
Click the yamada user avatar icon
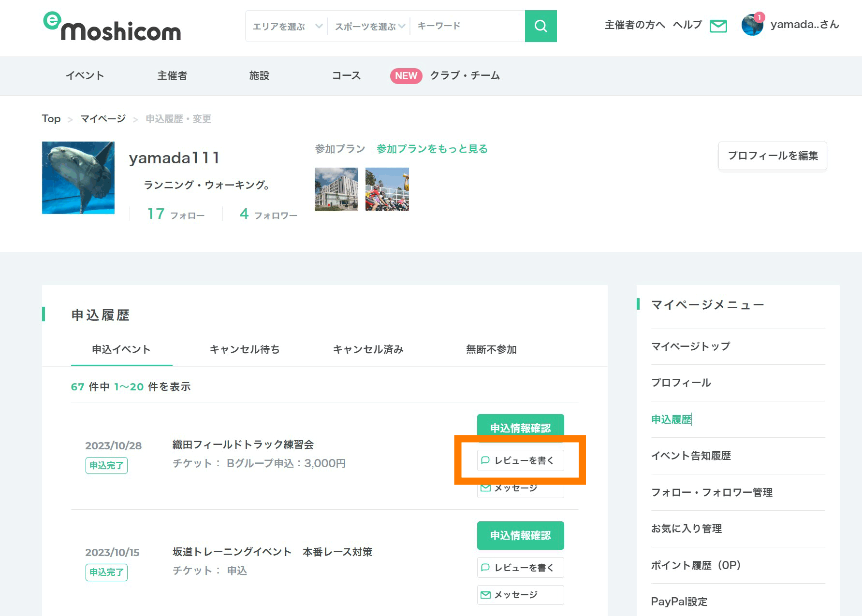(x=752, y=25)
